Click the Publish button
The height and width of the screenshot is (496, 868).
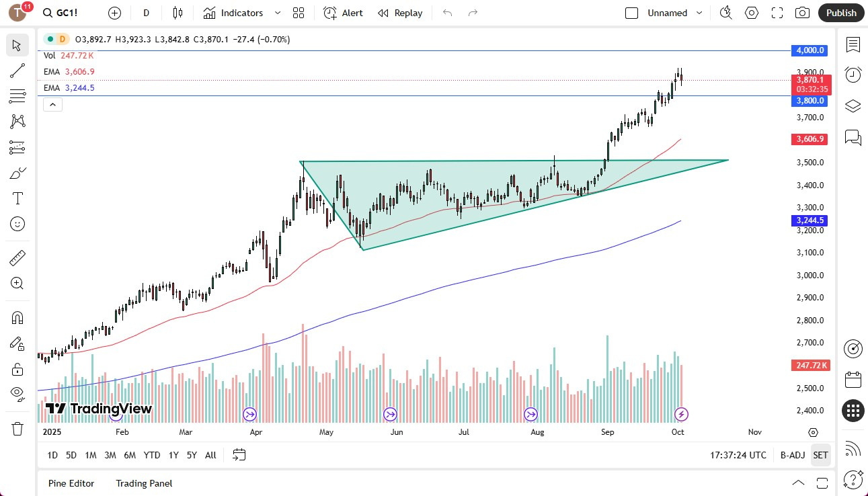coord(840,13)
